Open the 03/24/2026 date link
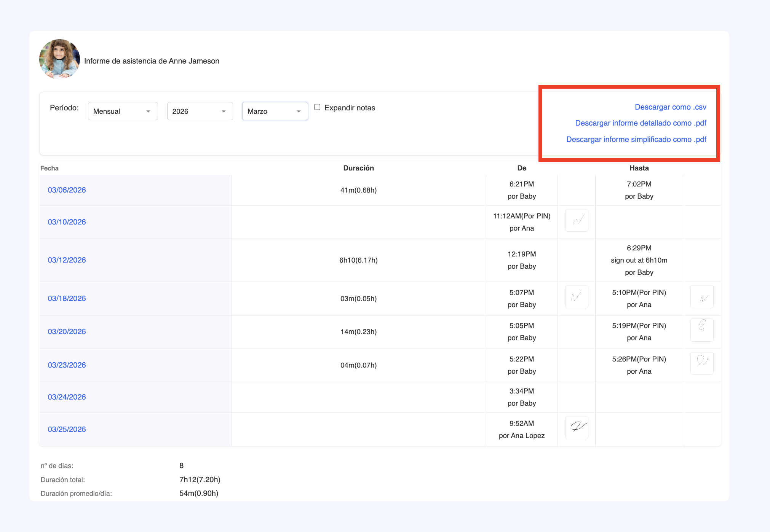 tap(67, 397)
